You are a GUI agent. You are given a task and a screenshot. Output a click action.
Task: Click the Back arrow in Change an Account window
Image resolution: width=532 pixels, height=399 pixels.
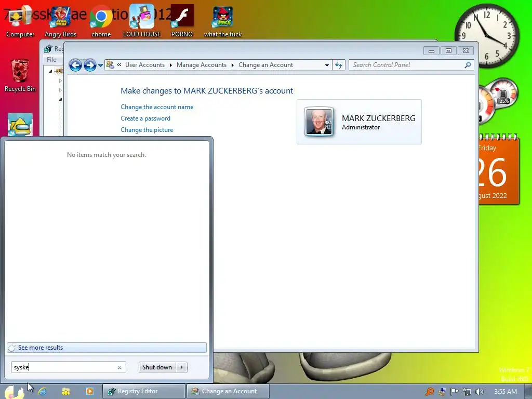[75, 65]
